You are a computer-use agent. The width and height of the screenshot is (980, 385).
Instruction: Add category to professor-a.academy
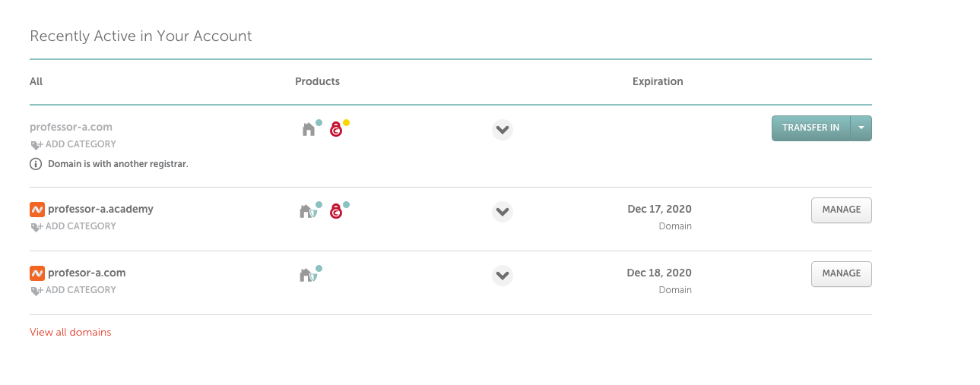click(73, 226)
